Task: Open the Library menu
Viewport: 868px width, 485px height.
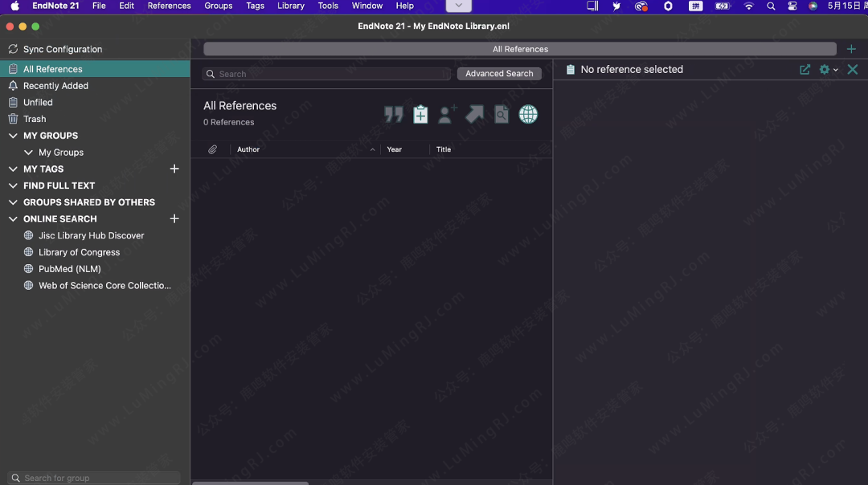Action: pos(291,6)
